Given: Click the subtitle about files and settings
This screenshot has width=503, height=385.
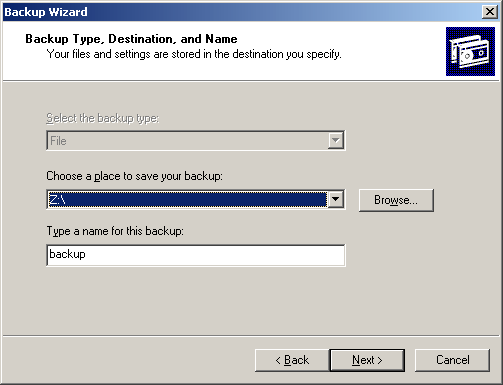Looking at the screenshot, I should (194, 54).
